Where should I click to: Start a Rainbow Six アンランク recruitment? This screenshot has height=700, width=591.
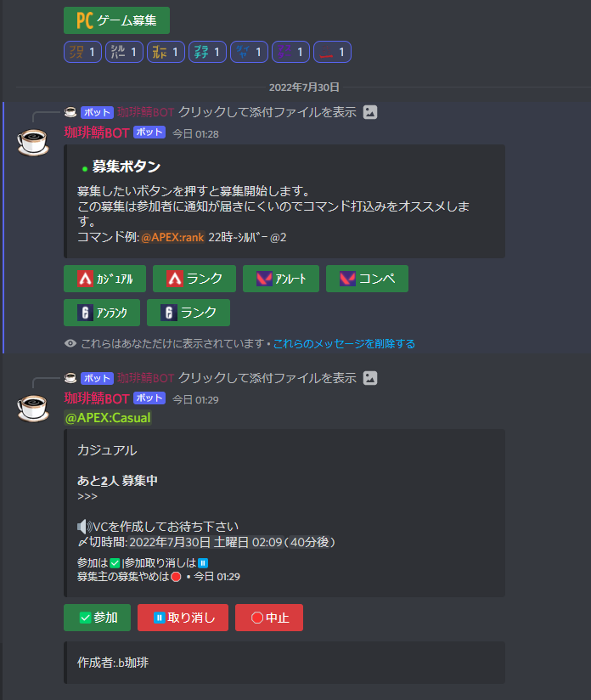[102, 313]
